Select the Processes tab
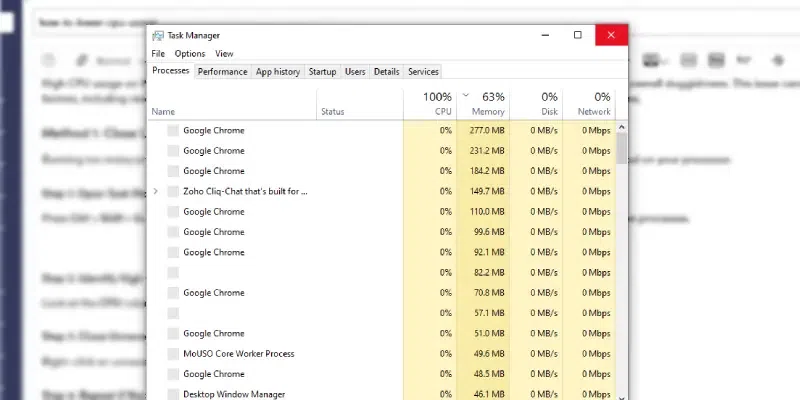The image size is (800, 400). click(x=171, y=70)
